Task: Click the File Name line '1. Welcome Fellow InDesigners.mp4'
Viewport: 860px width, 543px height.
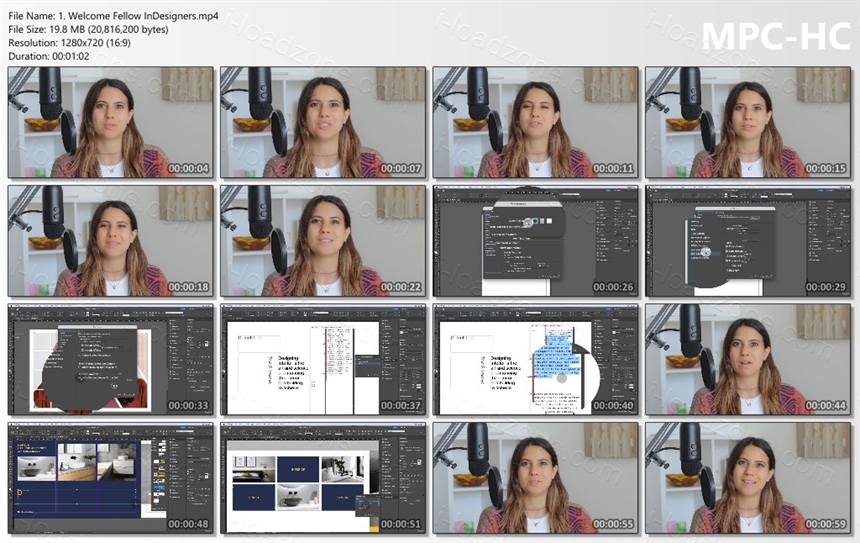Action: point(113,16)
